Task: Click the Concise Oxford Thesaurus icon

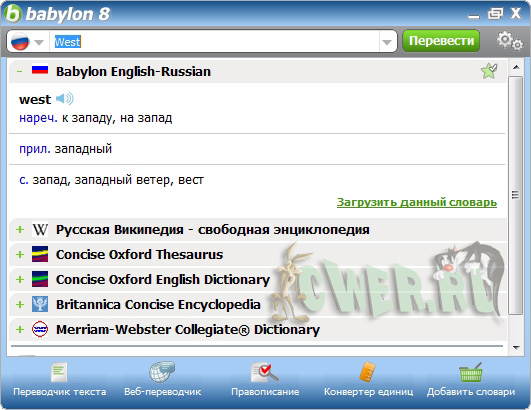Action: pos(40,254)
